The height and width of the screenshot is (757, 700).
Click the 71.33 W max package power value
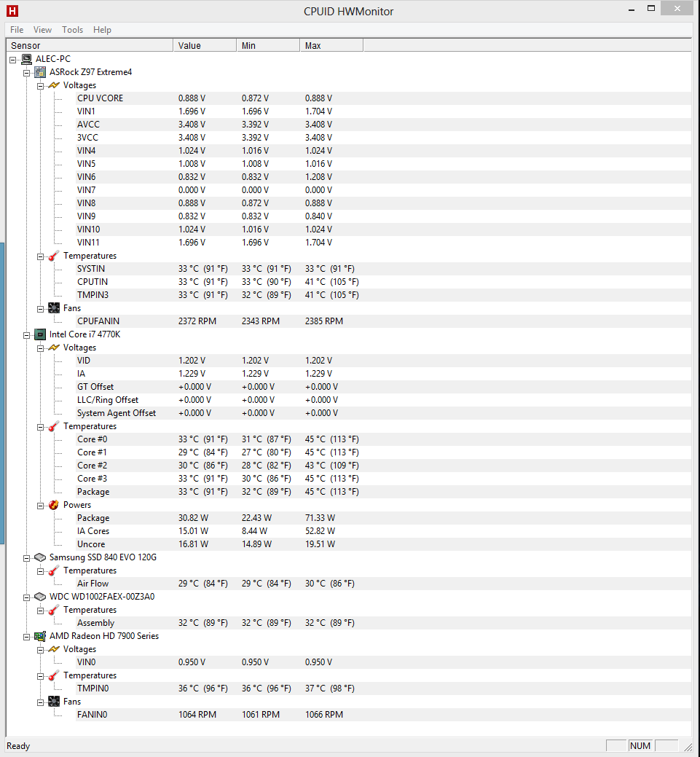coord(320,518)
